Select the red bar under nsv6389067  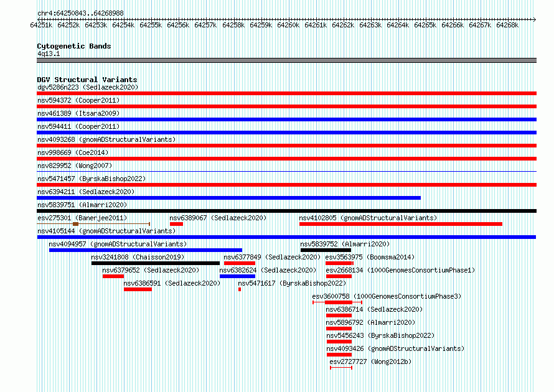click(176, 224)
